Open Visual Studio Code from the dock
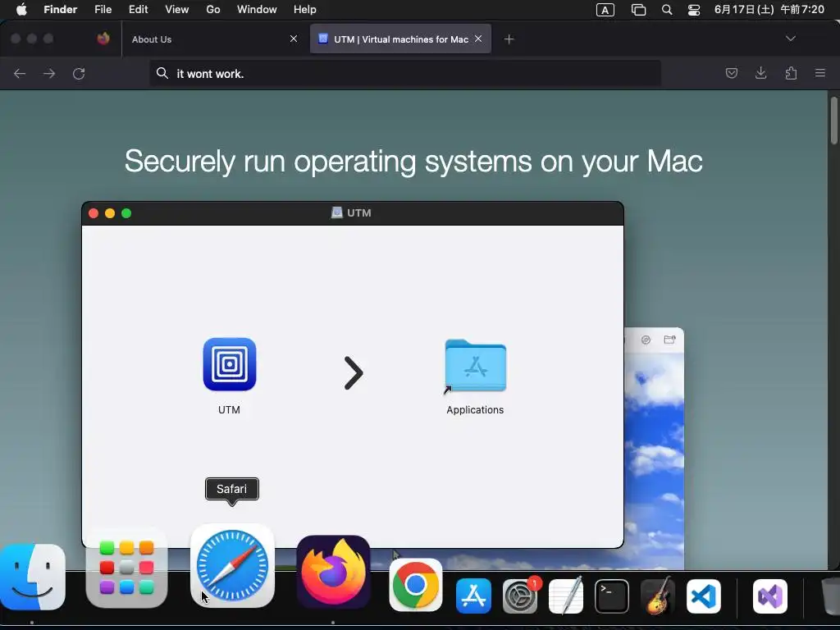Screen dimensions: 840x630 click(x=704, y=596)
